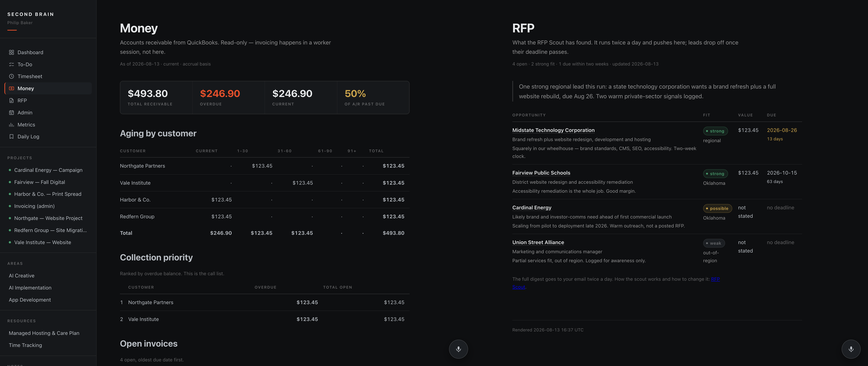Click the RFP document icon

(12, 100)
